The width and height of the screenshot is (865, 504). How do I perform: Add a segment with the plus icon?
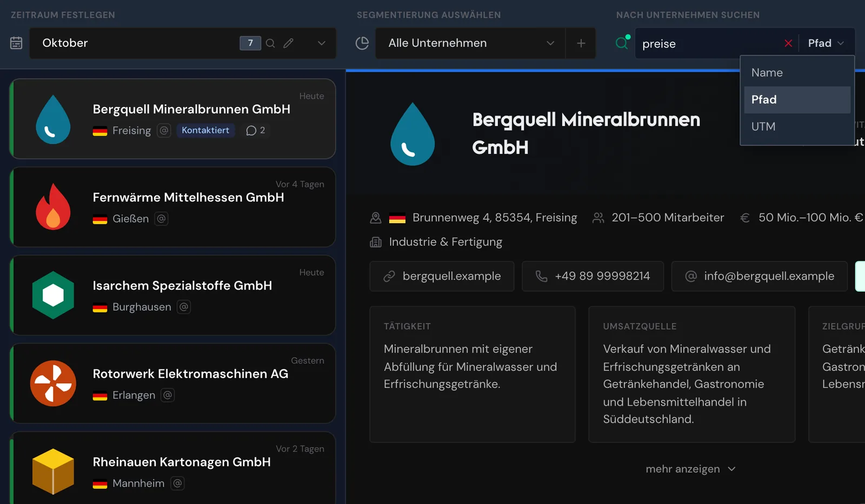tap(581, 43)
